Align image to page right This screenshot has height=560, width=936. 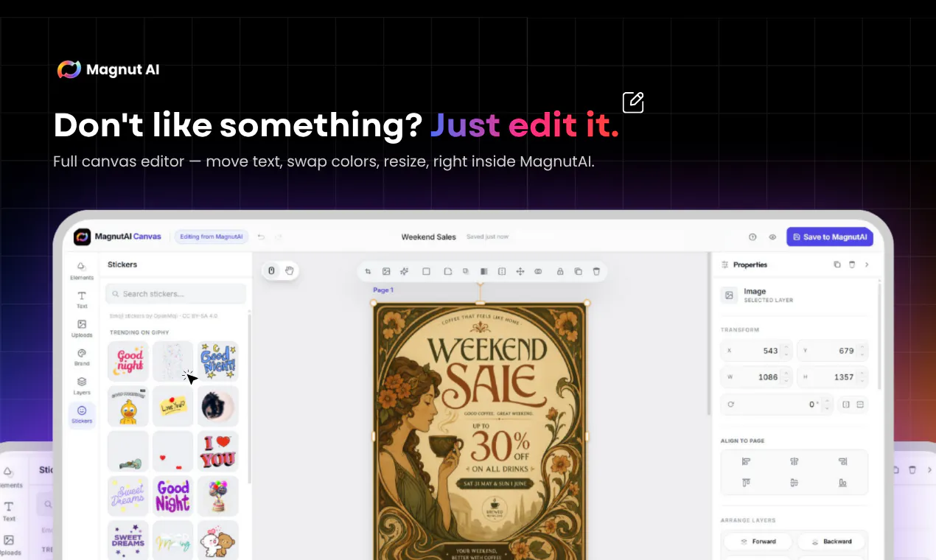coord(842,461)
